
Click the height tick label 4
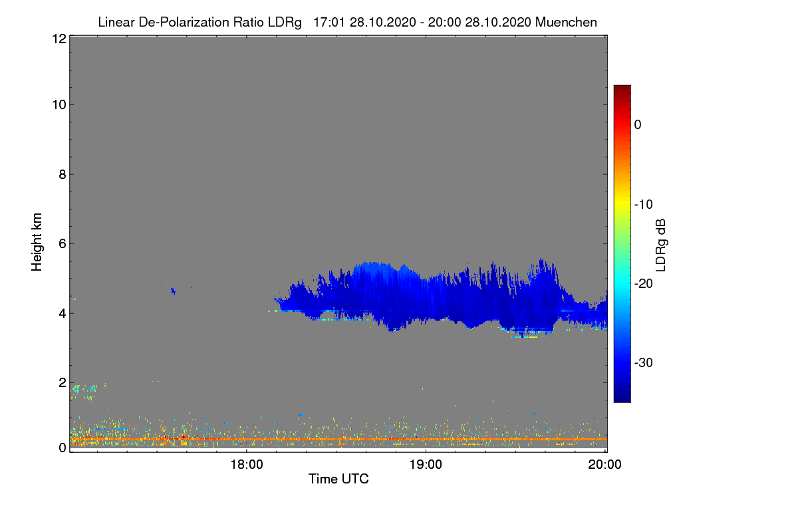(x=61, y=313)
